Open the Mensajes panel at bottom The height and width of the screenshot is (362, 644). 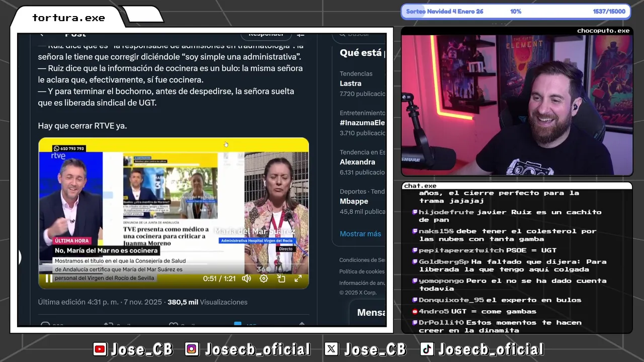[x=371, y=313]
